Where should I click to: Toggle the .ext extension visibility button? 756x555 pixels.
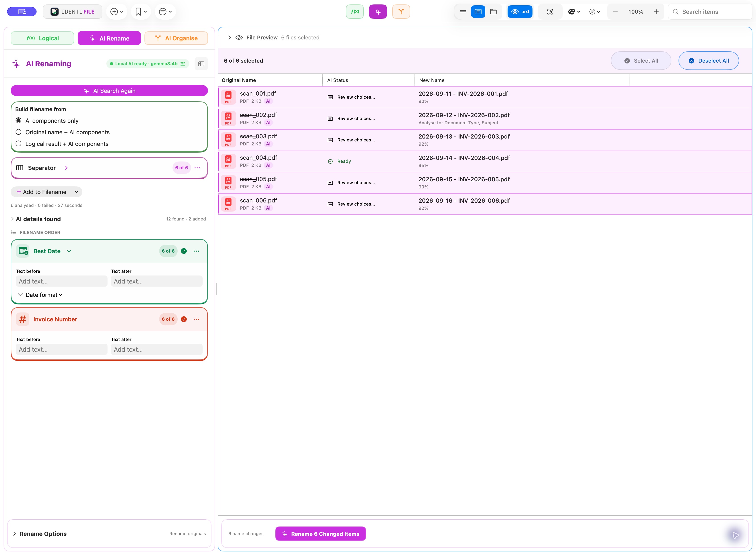pos(520,12)
